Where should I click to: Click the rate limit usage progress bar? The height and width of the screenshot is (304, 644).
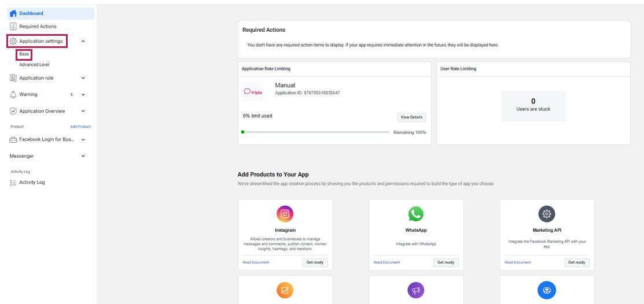click(315, 132)
